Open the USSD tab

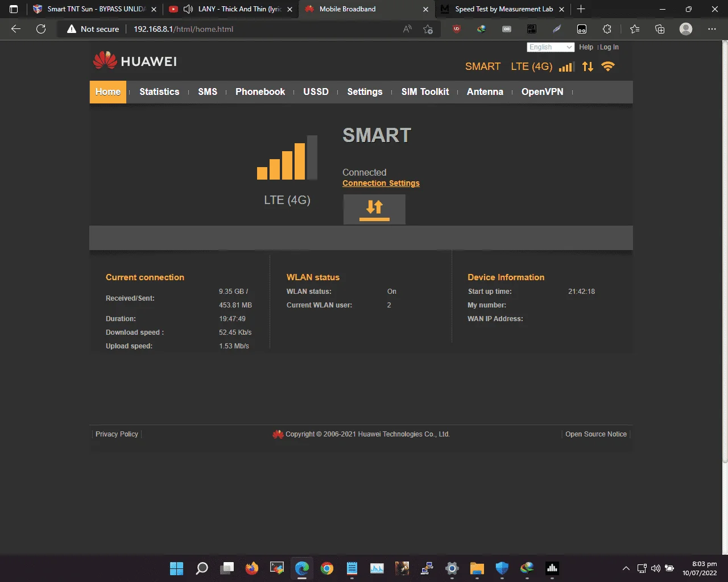point(316,92)
